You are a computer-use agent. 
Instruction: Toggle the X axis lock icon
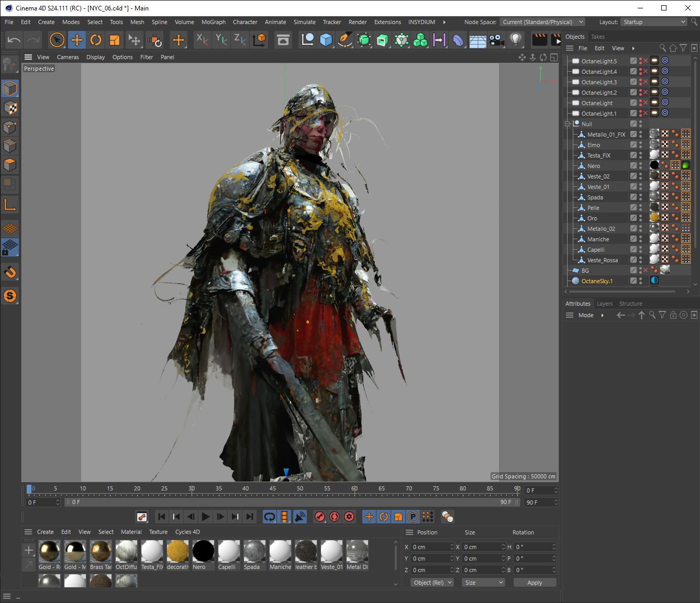click(202, 40)
